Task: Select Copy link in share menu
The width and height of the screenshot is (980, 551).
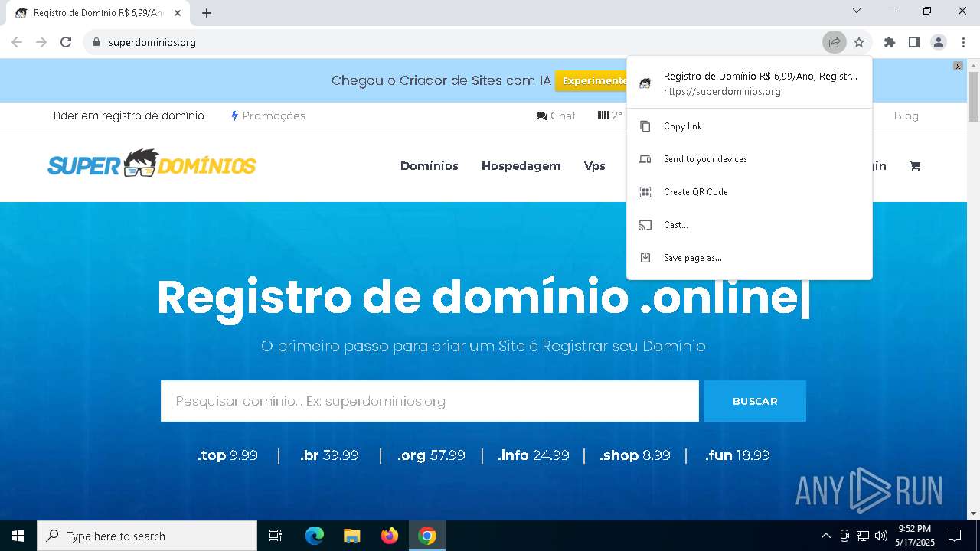Action: [x=750, y=126]
